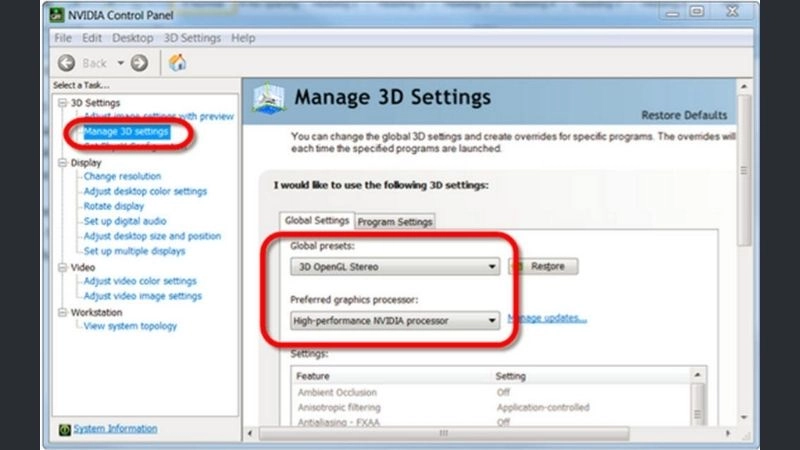
Task: Open the Desktop menu
Action: point(133,38)
